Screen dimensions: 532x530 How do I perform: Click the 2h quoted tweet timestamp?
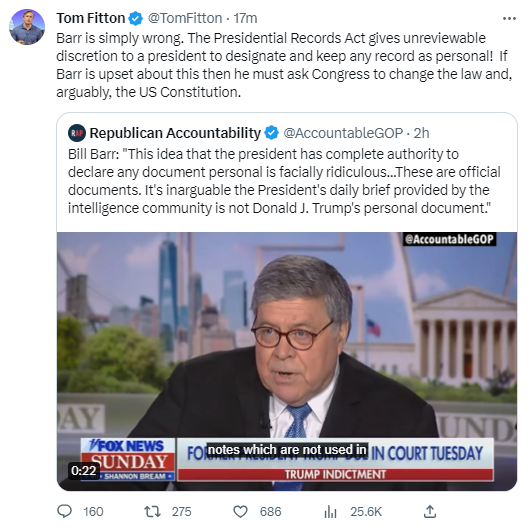(x=421, y=133)
